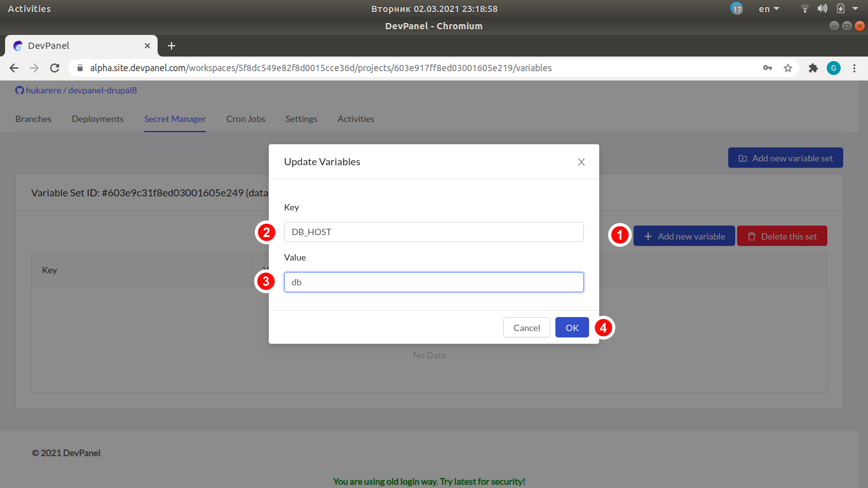Image resolution: width=868 pixels, height=488 pixels.
Task: Click the GitHub icon beside hukarere
Action: point(19,90)
